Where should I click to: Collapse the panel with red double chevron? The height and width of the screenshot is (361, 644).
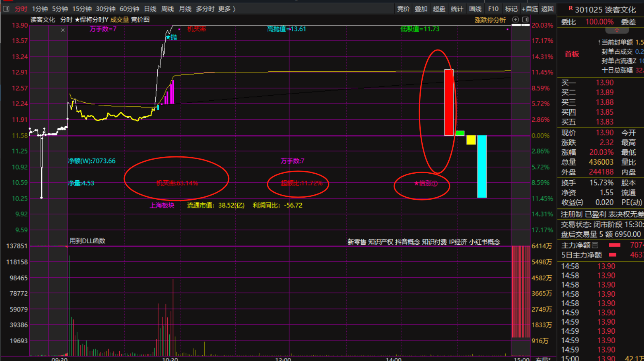pos(617,31)
